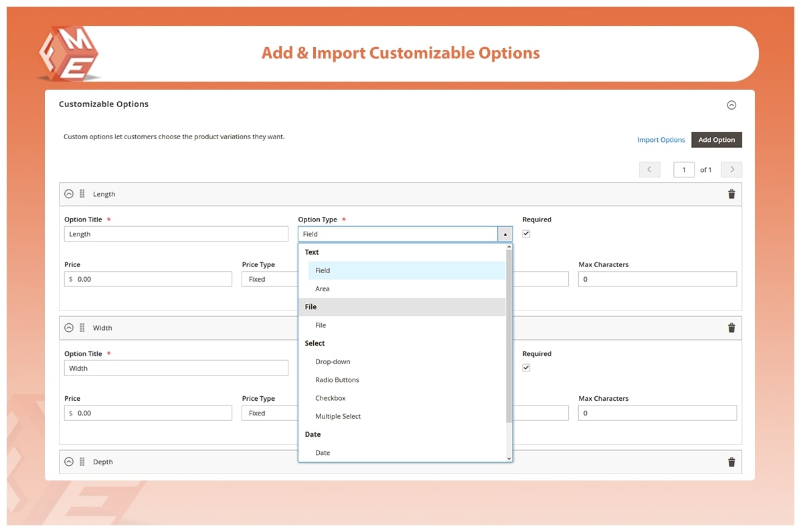The width and height of the screenshot is (801, 532).
Task: Collapse the Width option panel
Action: (69, 328)
